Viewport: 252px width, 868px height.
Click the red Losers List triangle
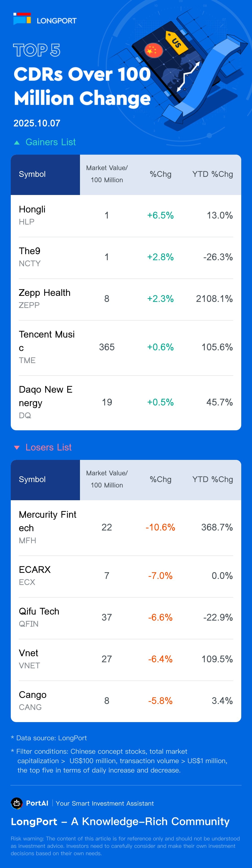click(x=17, y=448)
